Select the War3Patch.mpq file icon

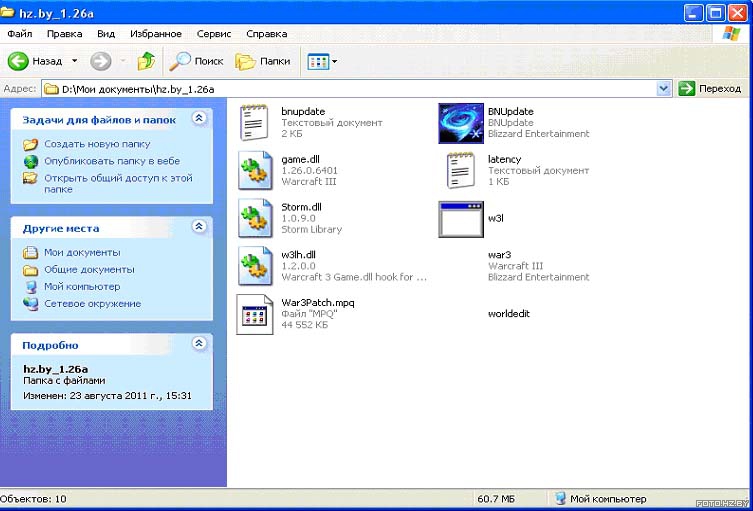click(255, 314)
